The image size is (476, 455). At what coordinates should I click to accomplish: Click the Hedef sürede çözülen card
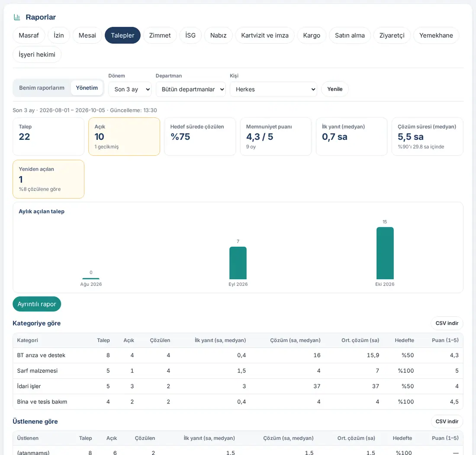pos(200,137)
